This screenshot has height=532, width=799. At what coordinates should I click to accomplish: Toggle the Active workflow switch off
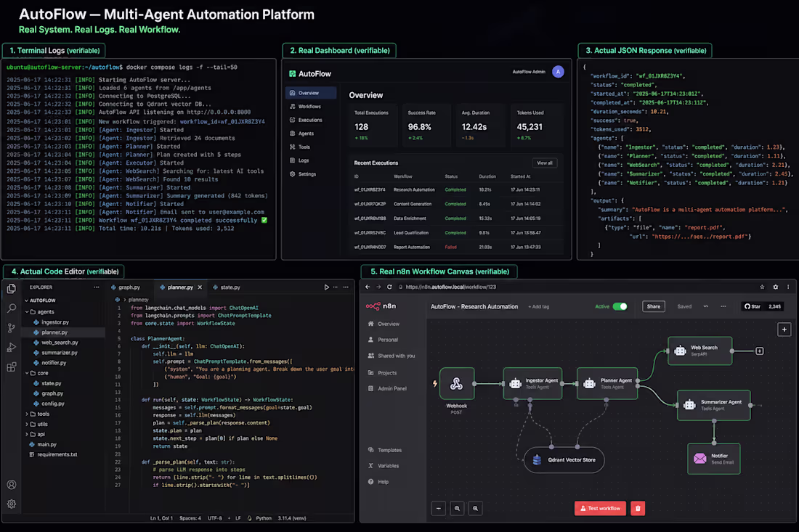620,306
